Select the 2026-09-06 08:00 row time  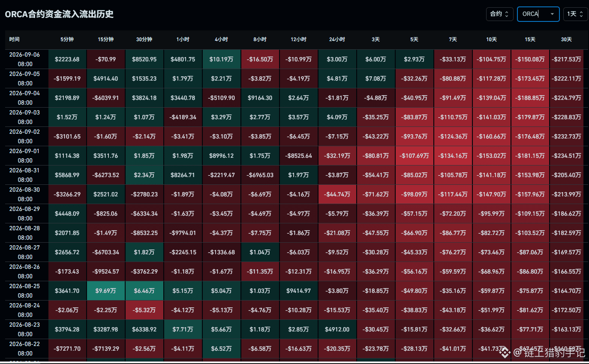pos(24,60)
